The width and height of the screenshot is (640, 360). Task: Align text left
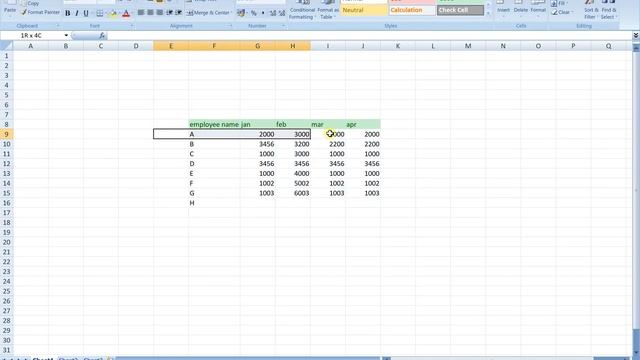pos(141,13)
